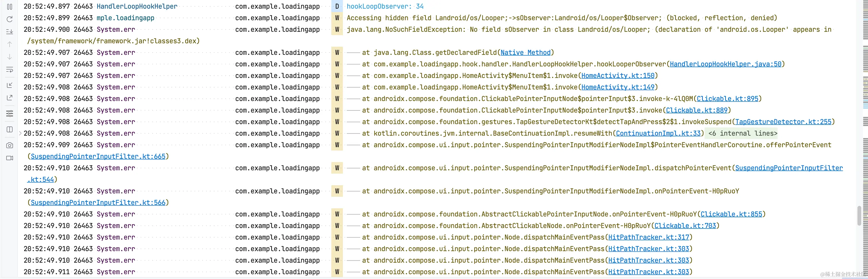The height and width of the screenshot is (279, 868).
Task: Expand the folded ContinuationImpl stack row chevron
Action: [20, 133]
